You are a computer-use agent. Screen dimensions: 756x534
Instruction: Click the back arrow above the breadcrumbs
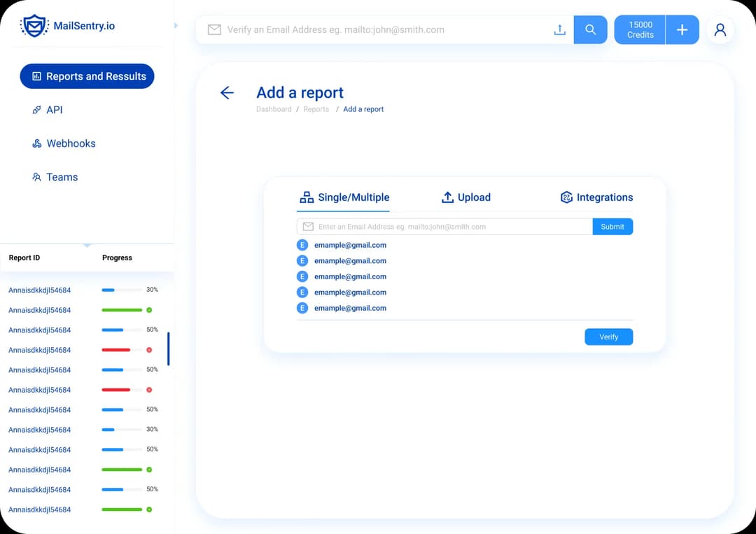pyautogui.click(x=227, y=92)
